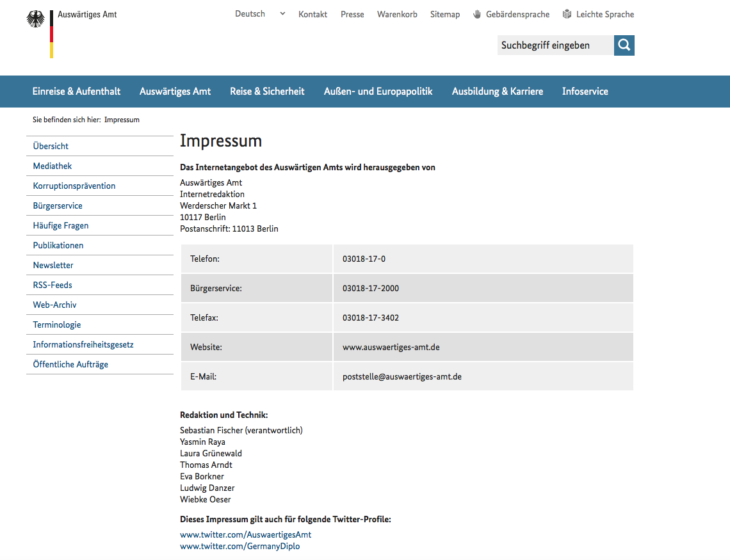Click the Telefax: label cell
The image size is (730, 560).
pyautogui.click(x=257, y=317)
